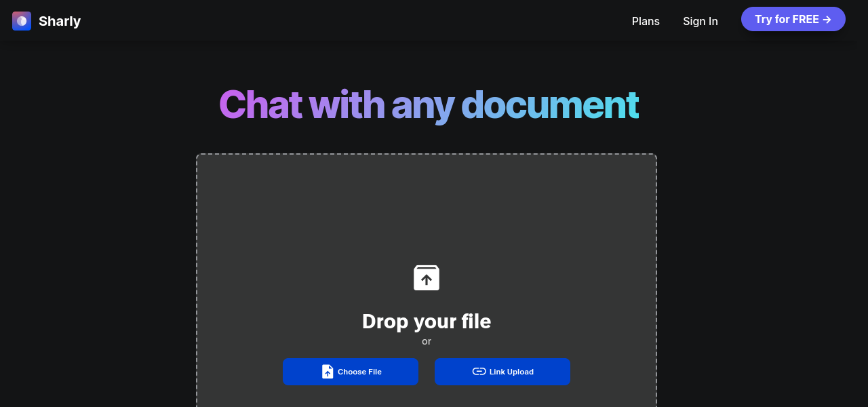Click the chain link icon in Link Upload

click(x=479, y=372)
